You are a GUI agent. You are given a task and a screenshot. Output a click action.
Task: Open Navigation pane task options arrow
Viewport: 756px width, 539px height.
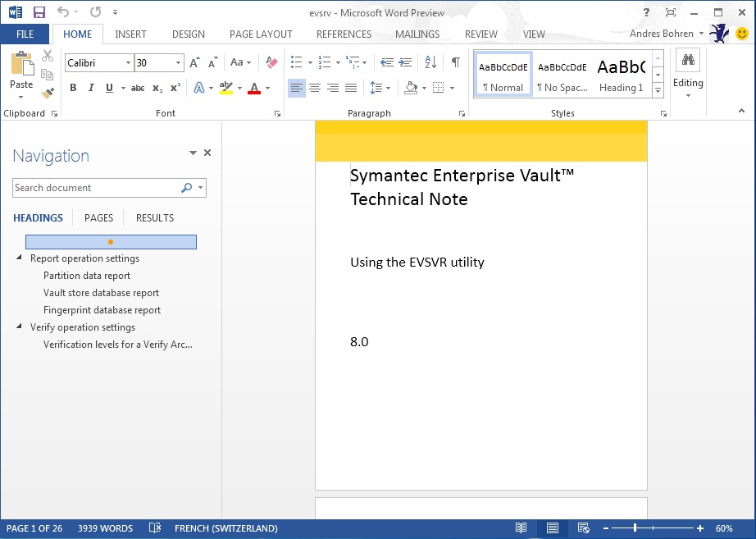click(x=193, y=153)
